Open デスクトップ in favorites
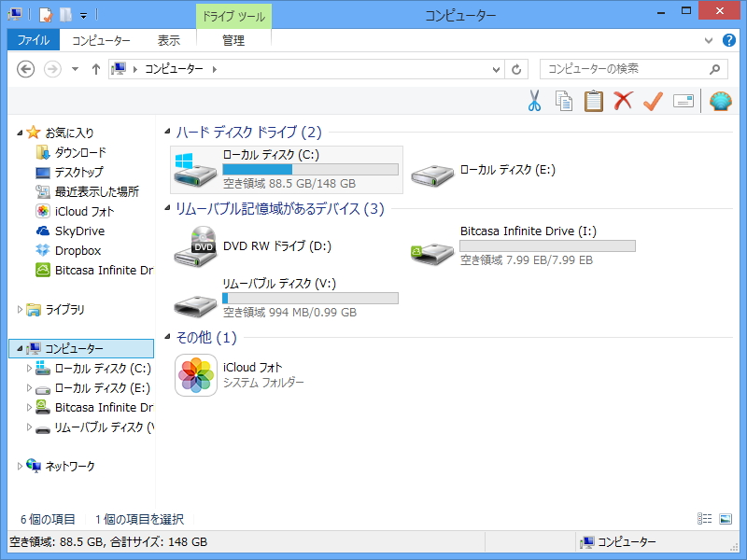 click(x=69, y=172)
